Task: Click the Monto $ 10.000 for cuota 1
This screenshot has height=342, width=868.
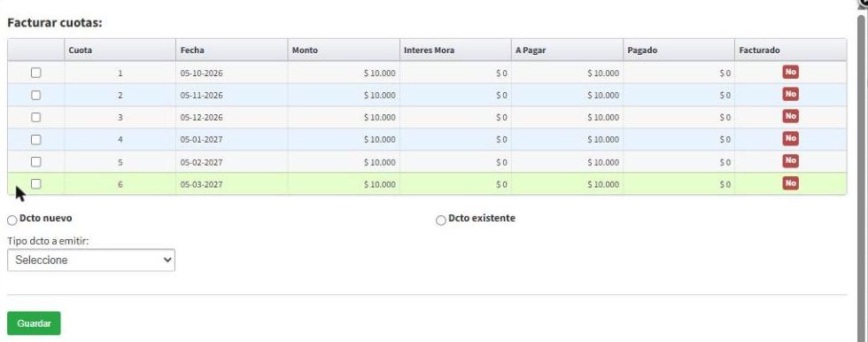Action: 380,73
